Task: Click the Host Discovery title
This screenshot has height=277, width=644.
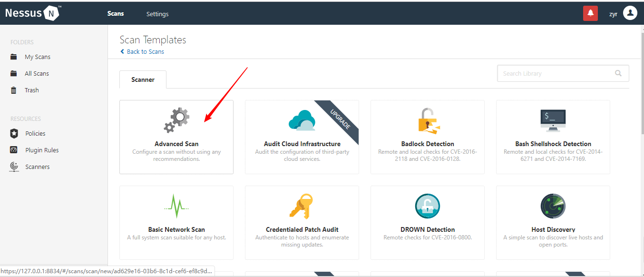Action: [553, 229]
